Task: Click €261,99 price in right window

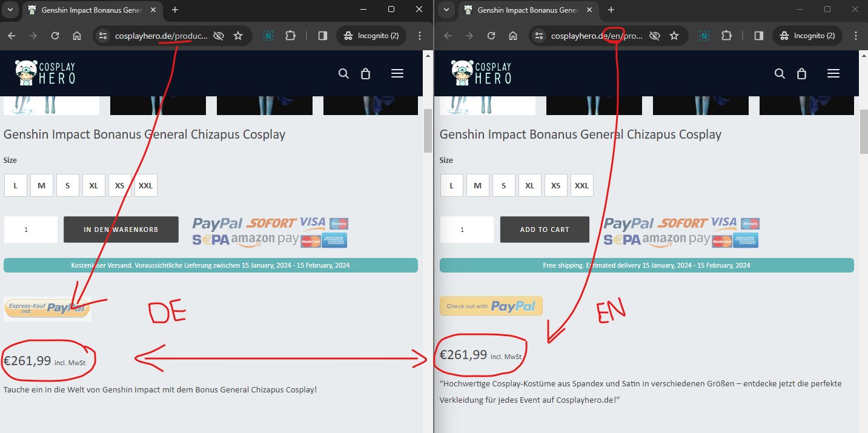Action: point(463,355)
